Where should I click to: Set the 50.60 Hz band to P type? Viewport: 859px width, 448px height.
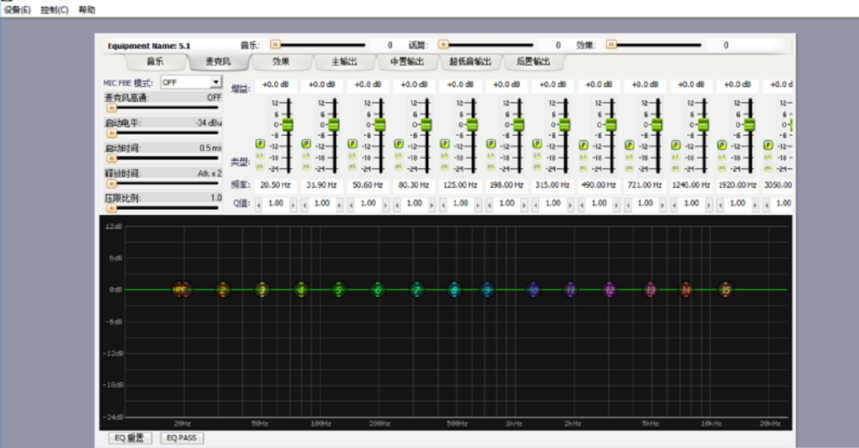(352, 144)
